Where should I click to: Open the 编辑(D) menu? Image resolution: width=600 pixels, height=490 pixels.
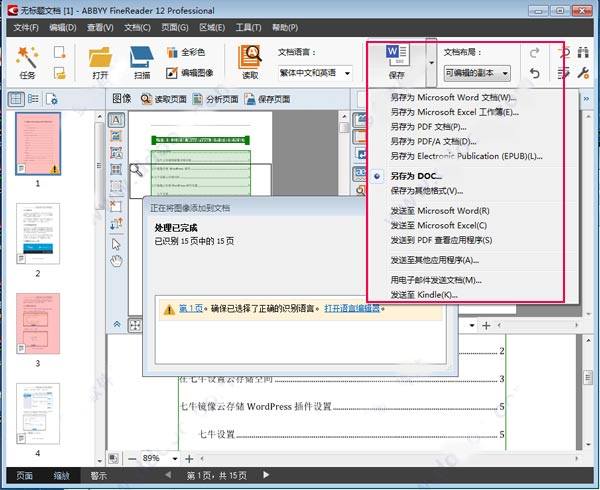(63, 28)
